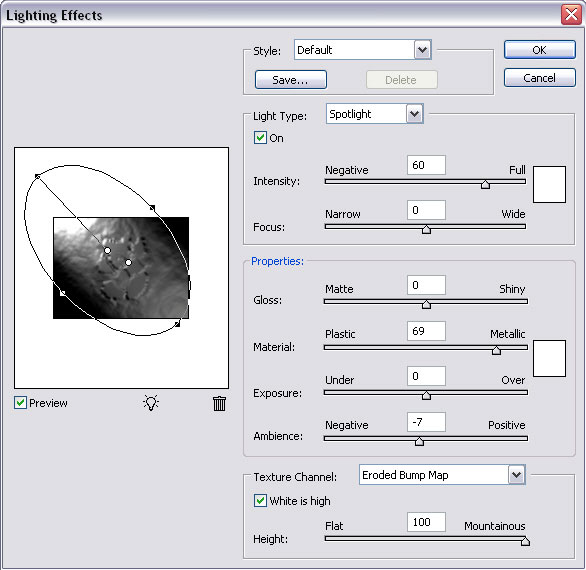Click the Intensity slider thumb
Screen dimensions: 586x570
tap(485, 184)
